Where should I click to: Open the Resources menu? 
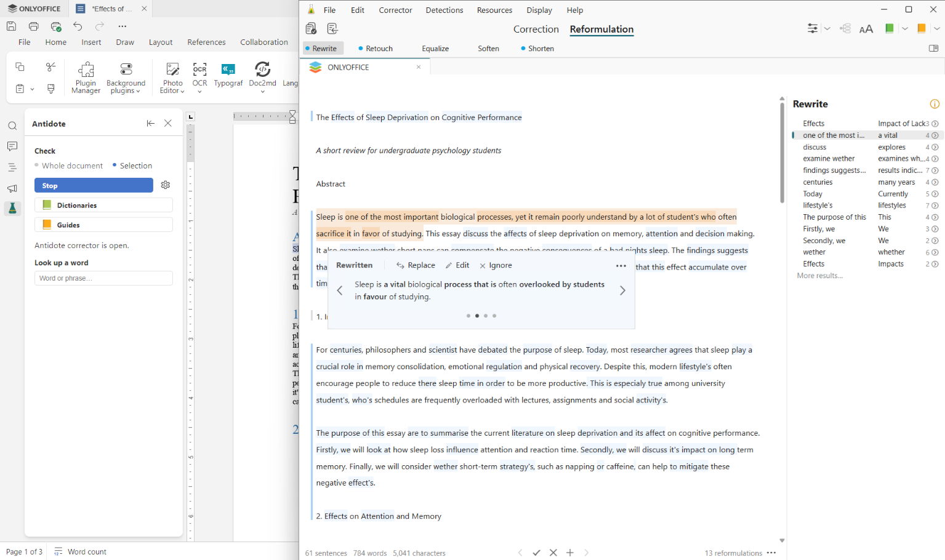(494, 10)
